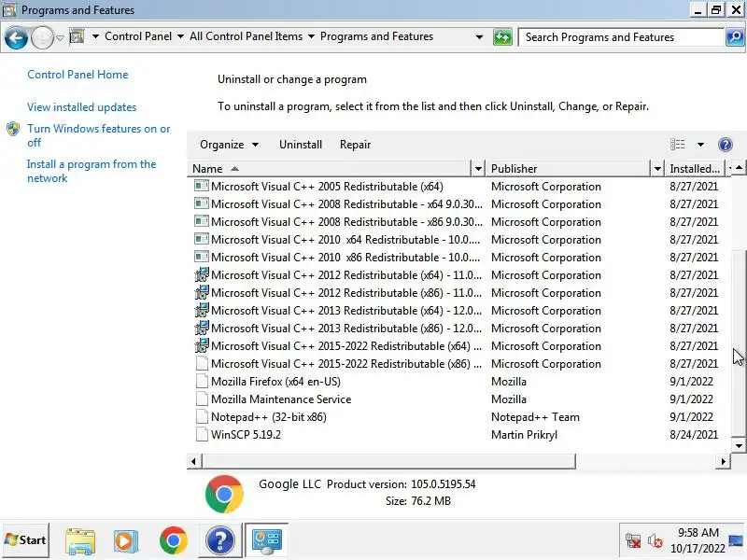
Task: Select Visual C++ 2015-2022 Redistributable (x86) row
Action: 458,364
